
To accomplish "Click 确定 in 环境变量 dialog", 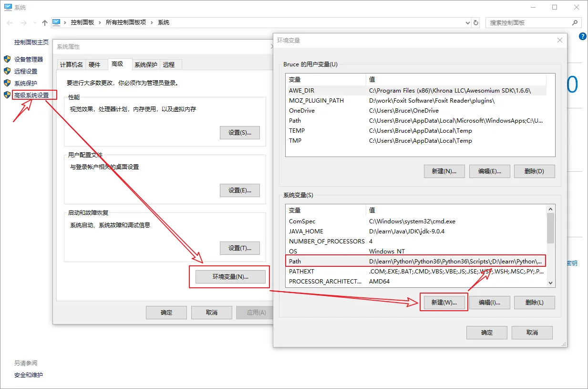I will (x=486, y=332).
